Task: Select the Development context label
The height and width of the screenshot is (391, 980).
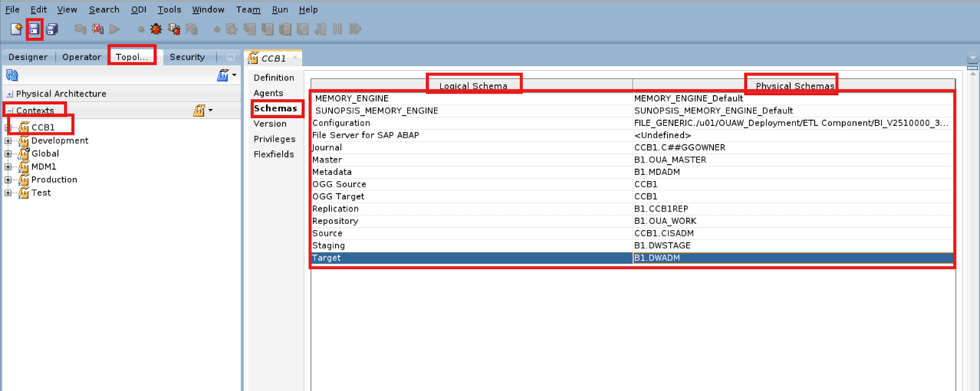Action: tap(59, 141)
